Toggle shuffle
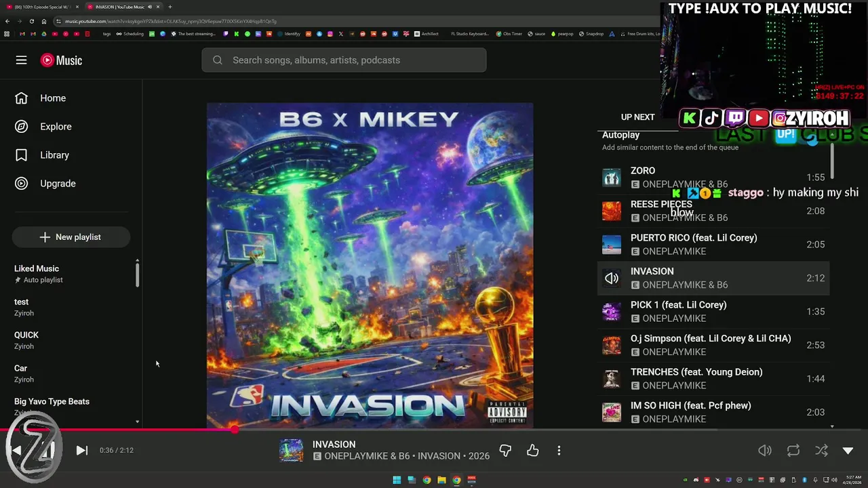 click(x=821, y=450)
